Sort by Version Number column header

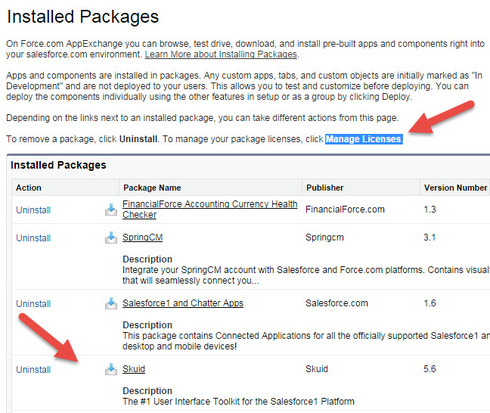(x=455, y=188)
